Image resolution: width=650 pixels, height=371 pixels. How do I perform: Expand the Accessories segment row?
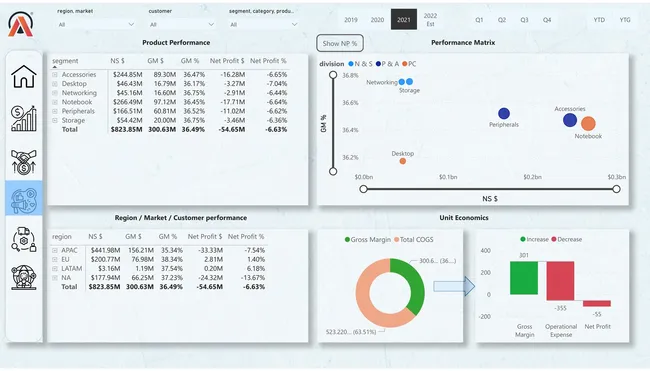[x=55, y=75]
